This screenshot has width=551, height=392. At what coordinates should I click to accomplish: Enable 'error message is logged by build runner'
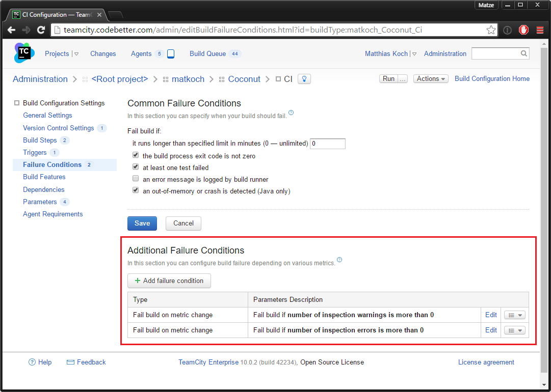136,178
